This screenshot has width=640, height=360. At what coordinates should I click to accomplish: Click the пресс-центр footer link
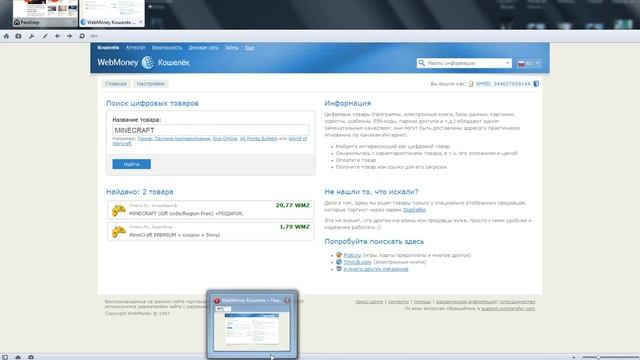369,302
